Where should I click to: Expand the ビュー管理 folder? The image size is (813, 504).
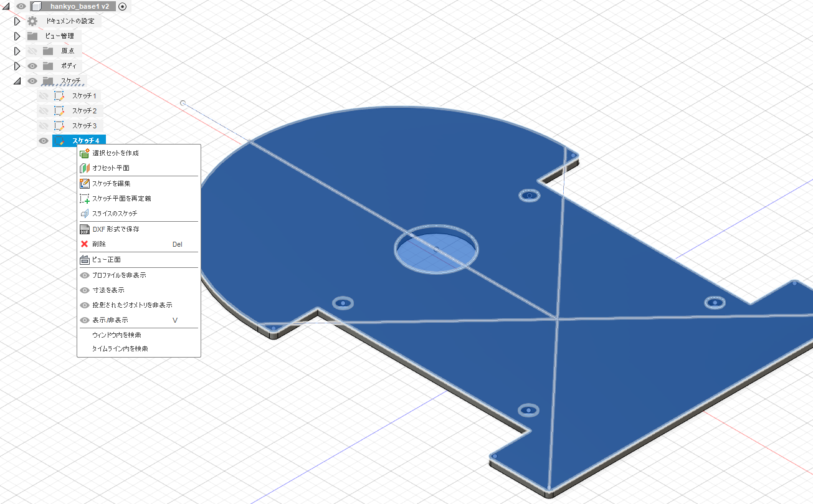point(17,36)
